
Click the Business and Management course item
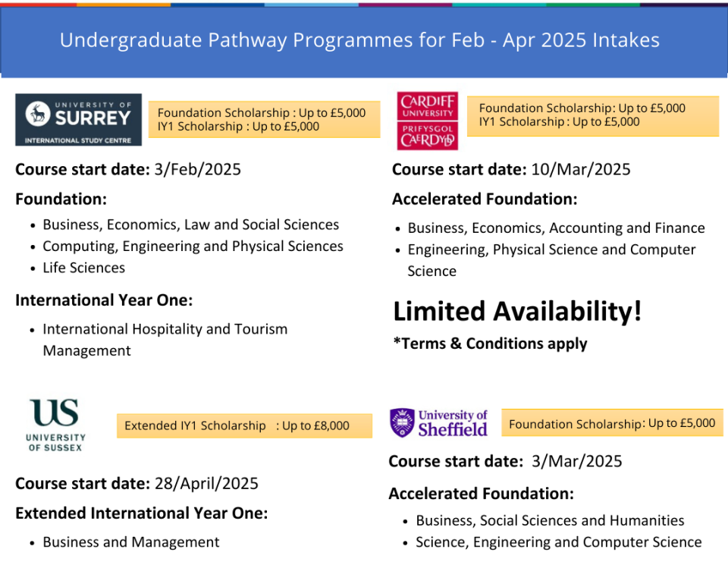pyautogui.click(x=130, y=542)
